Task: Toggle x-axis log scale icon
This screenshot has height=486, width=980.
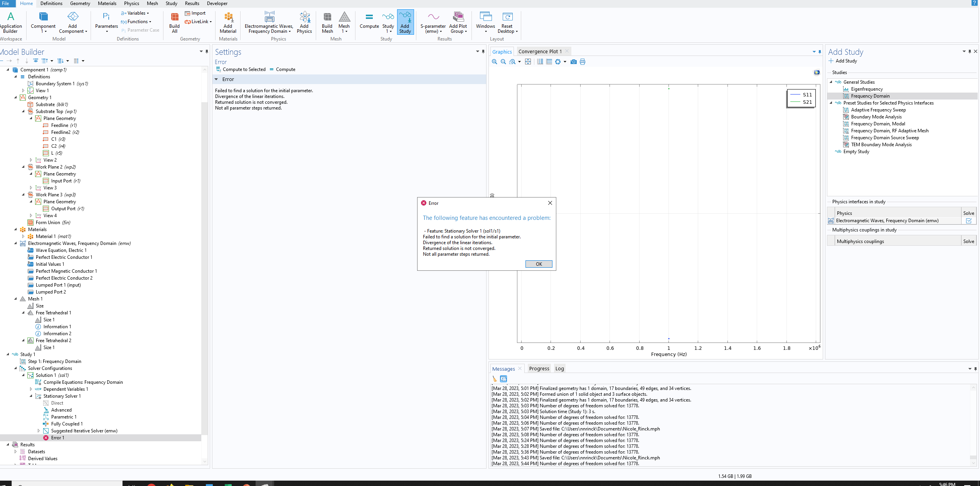Action: pos(540,62)
